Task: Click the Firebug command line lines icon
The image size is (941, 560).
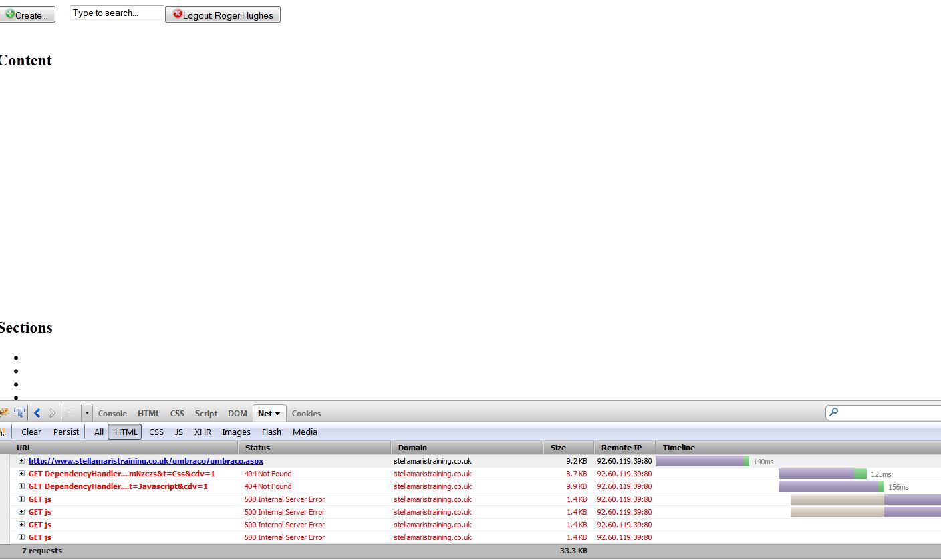Action: [x=70, y=413]
